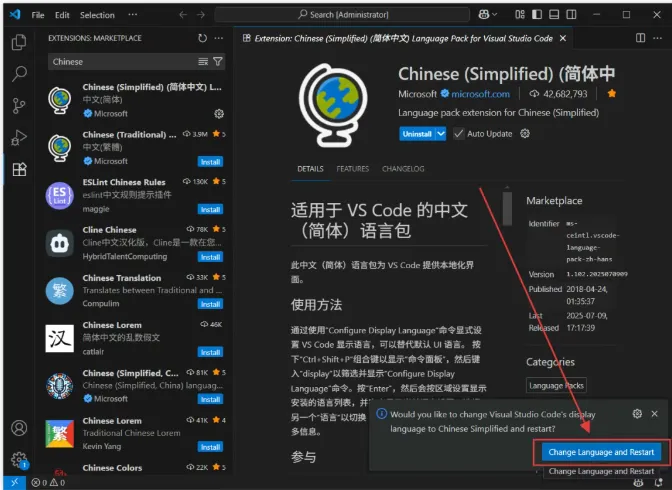Open the Copilot chat icon in title bar
The width and height of the screenshot is (672, 490).
coord(484,15)
